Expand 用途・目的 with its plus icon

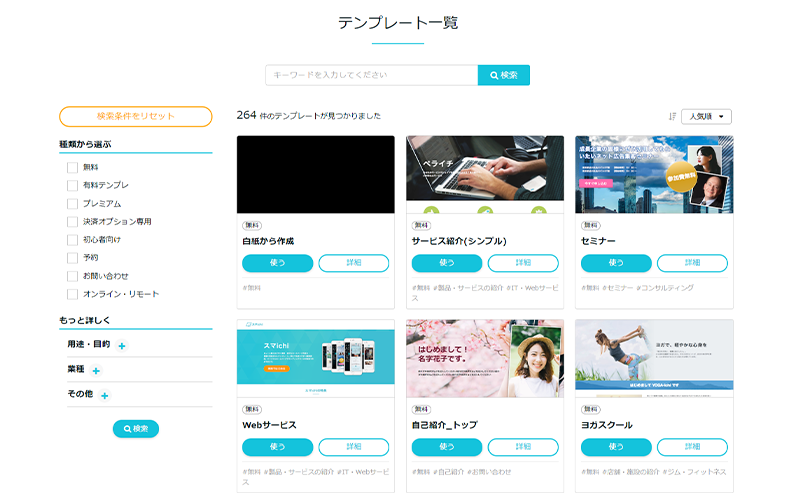pos(122,346)
